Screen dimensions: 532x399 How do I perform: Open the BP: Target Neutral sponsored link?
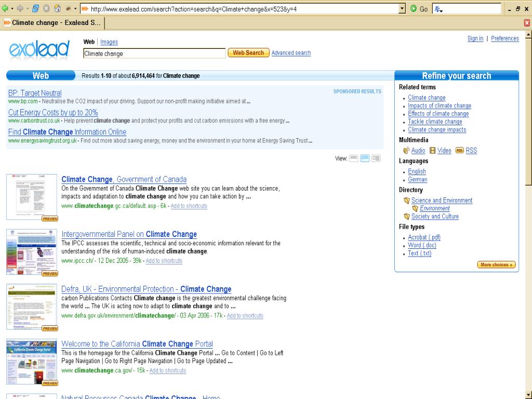coord(35,93)
